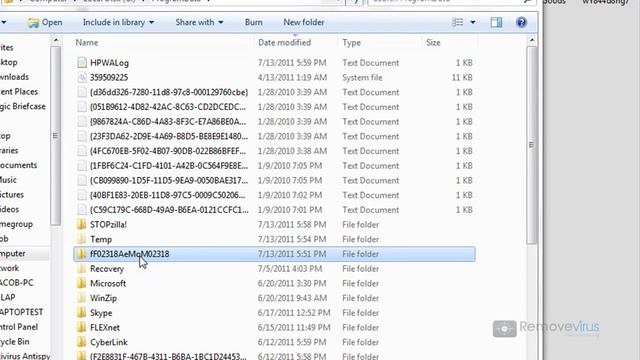The image size is (640, 360).
Task: Click navigation pane scroll up arrow
Action: point(56,40)
